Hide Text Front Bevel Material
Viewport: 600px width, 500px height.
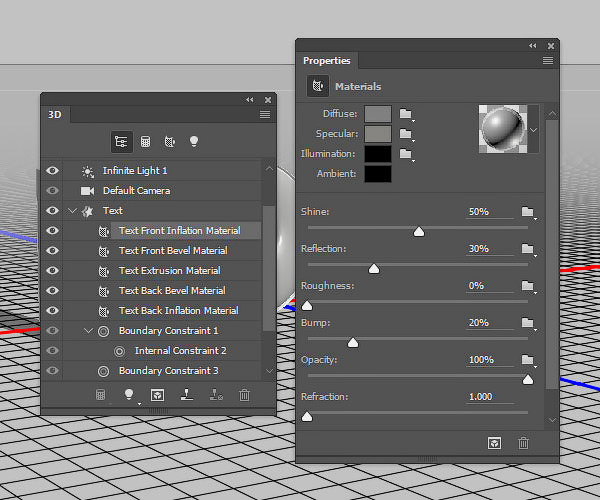click(52, 250)
